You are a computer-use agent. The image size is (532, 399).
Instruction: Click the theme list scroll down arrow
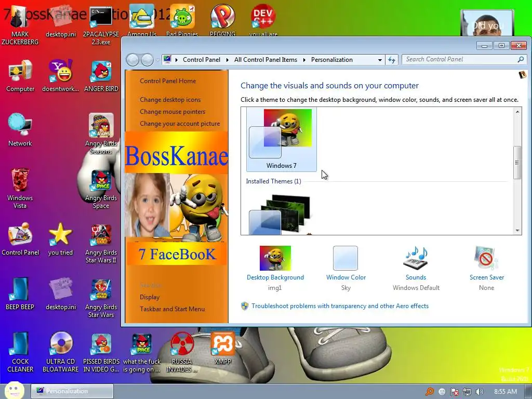[517, 230]
